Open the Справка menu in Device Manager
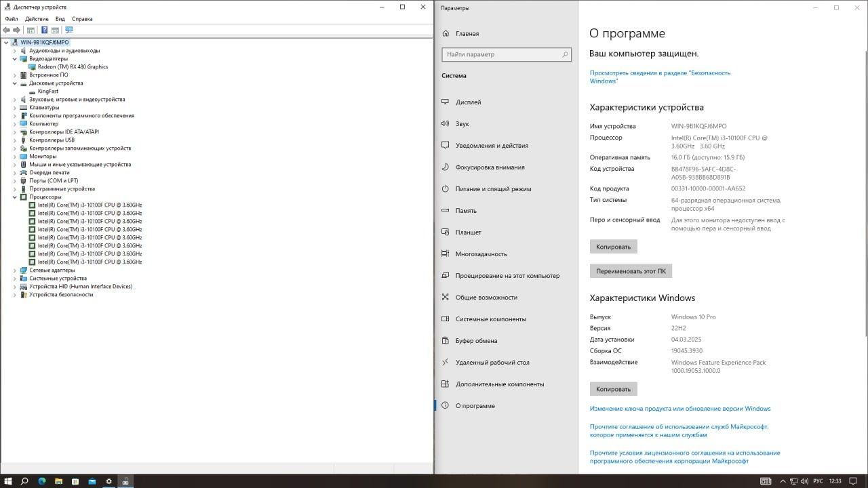Viewport: 868px width, 488px height. point(82,19)
